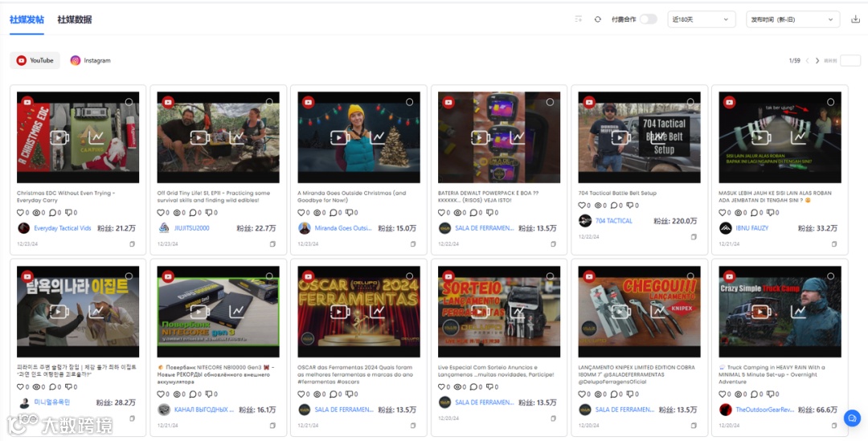This screenshot has width=868, height=441.
Task: Open Everyday Tactical Vids channel link
Action: [x=63, y=228]
